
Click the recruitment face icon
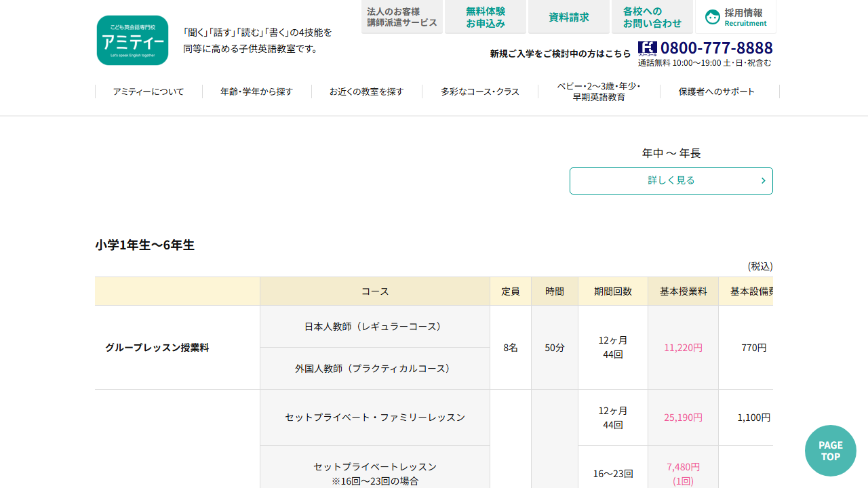[x=712, y=17]
